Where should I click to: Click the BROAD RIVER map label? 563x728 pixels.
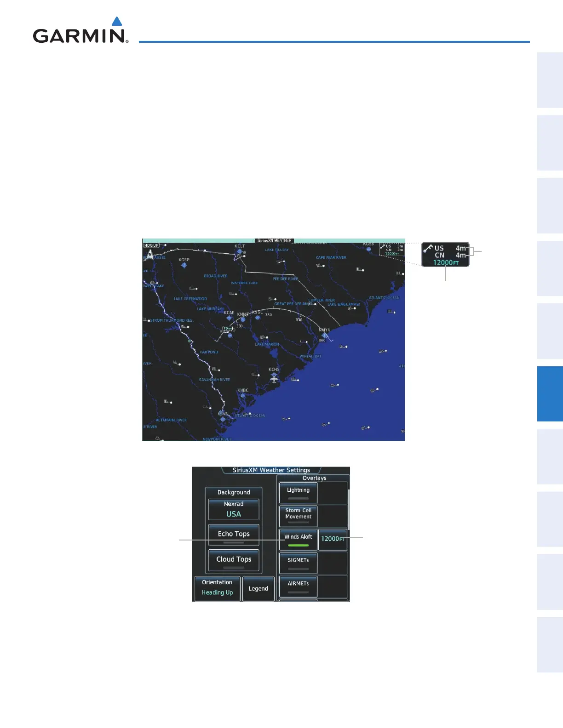pos(216,276)
